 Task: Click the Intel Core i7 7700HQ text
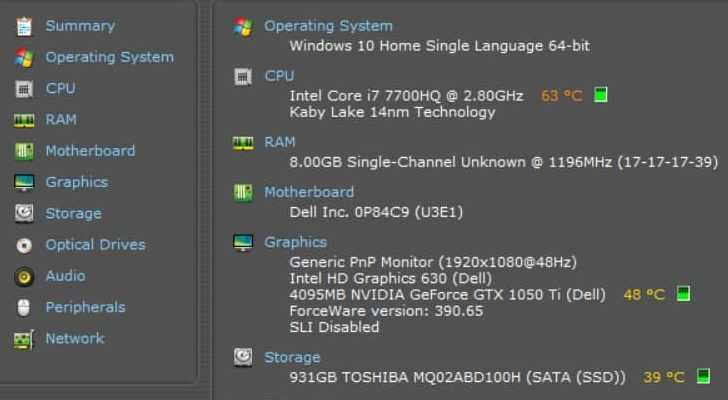coord(406,96)
